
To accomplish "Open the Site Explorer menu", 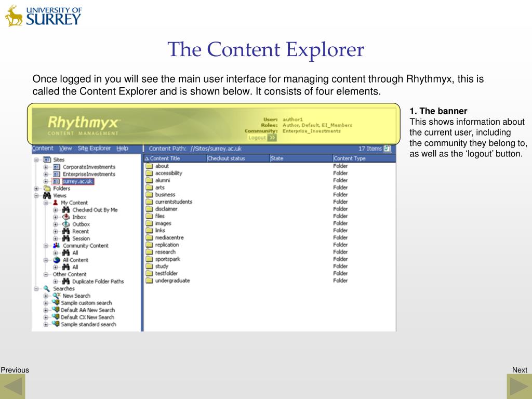I will (94, 148).
